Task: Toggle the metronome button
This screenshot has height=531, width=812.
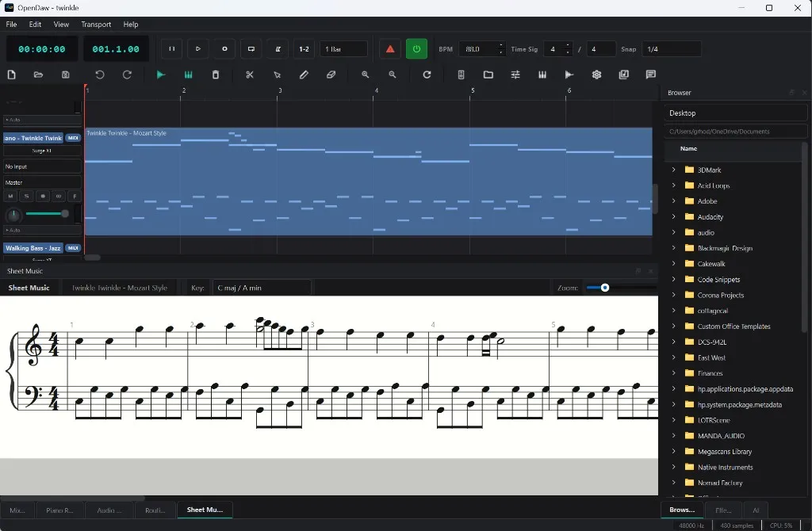Action: pos(278,48)
